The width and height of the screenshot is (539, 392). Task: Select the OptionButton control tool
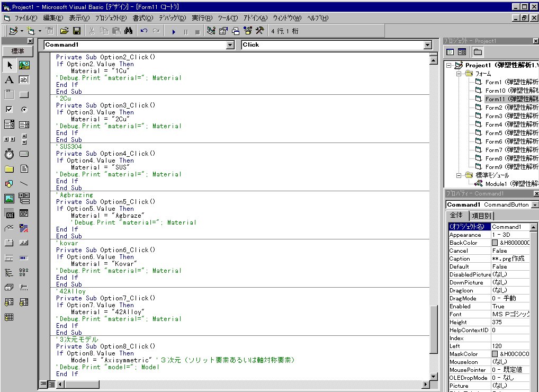[24, 109]
